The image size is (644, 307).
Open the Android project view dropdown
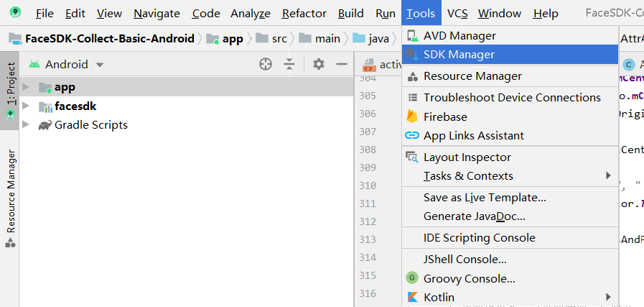[67, 64]
